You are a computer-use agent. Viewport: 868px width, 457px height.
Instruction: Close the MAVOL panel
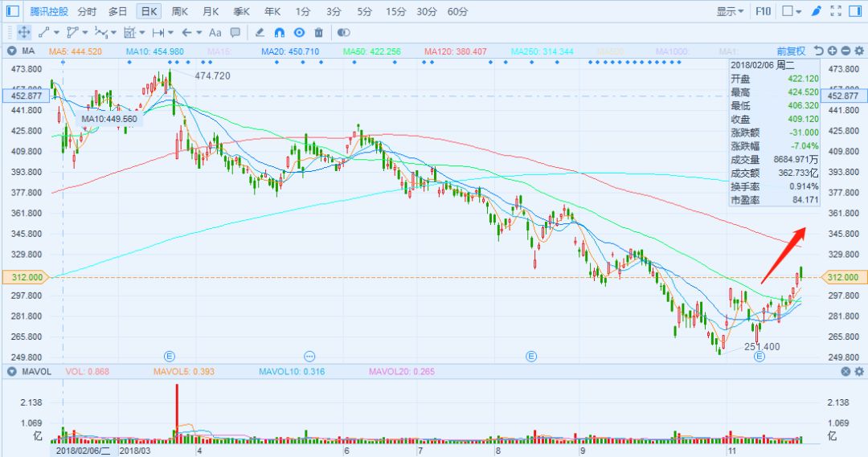[845, 371]
